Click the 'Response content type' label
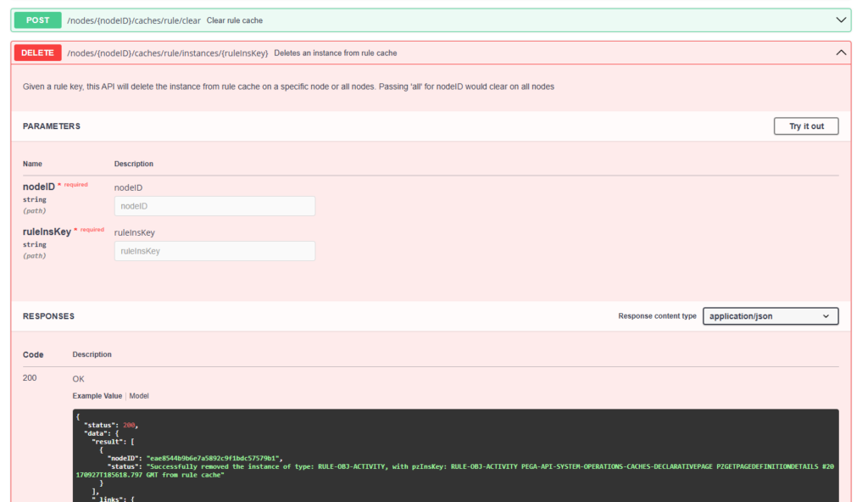 click(x=657, y=316)
